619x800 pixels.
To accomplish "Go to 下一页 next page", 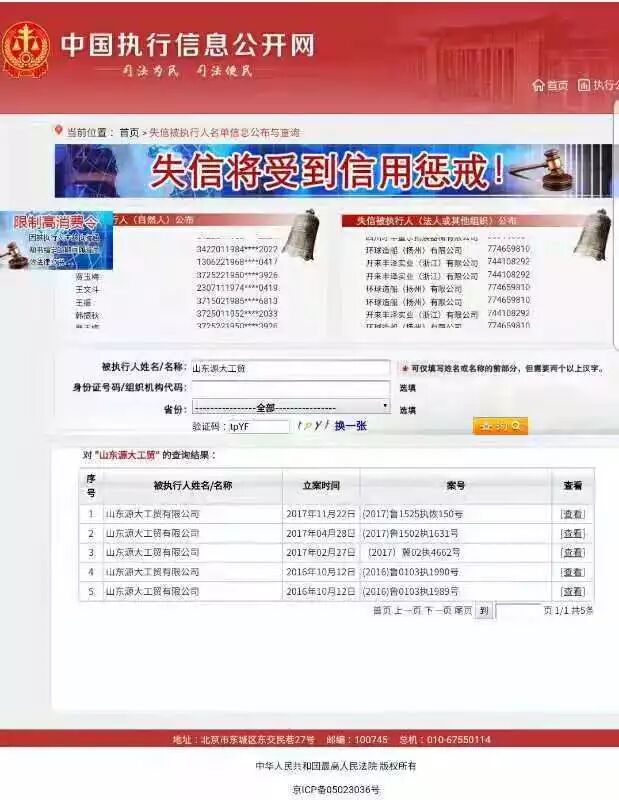I will click(x=438, y=611).
